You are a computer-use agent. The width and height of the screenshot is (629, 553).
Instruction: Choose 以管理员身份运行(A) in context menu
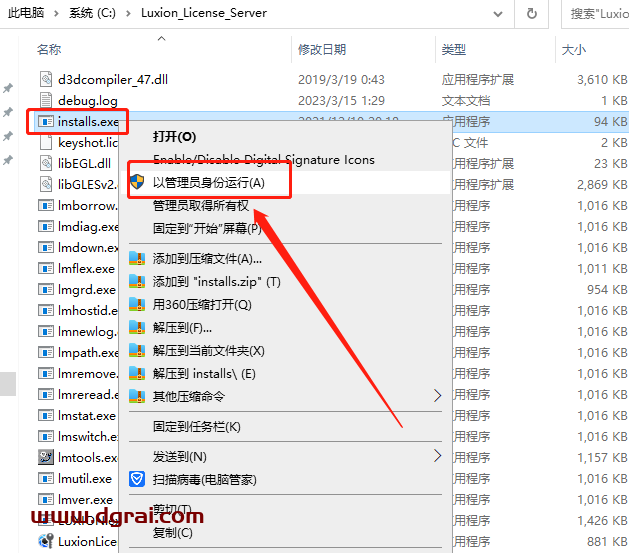[x=209, y=183]
